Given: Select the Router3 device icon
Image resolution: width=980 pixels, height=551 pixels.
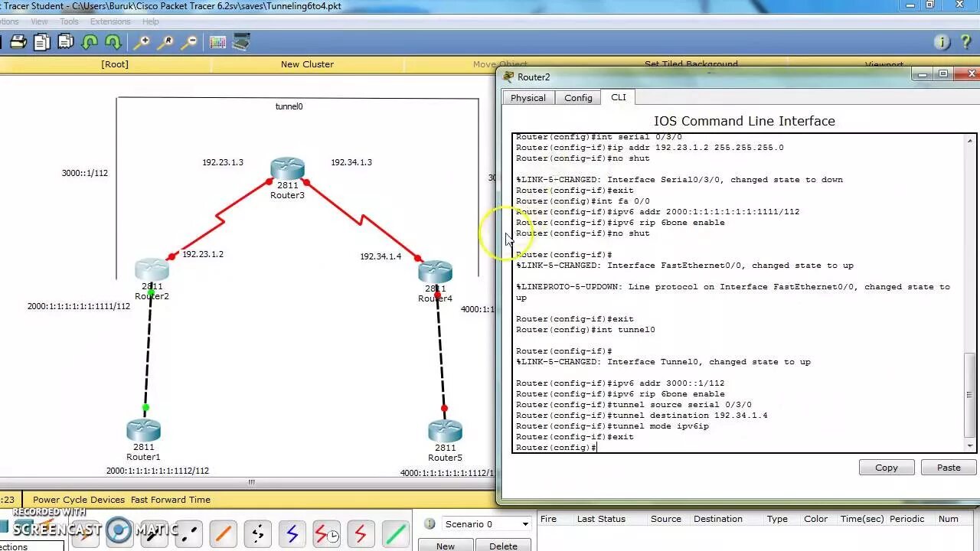Looking at the screenshot, I should pyautogui.click(x=287, y=169).
